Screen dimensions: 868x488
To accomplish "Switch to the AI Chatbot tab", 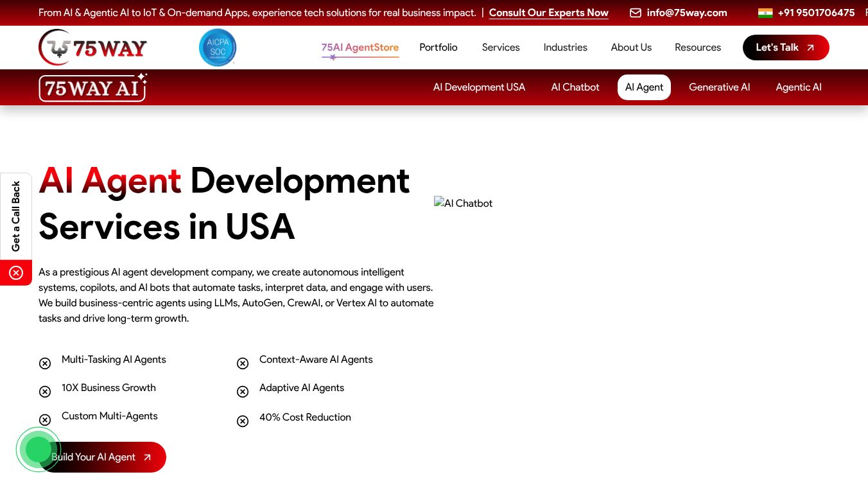I will (575, 87).
